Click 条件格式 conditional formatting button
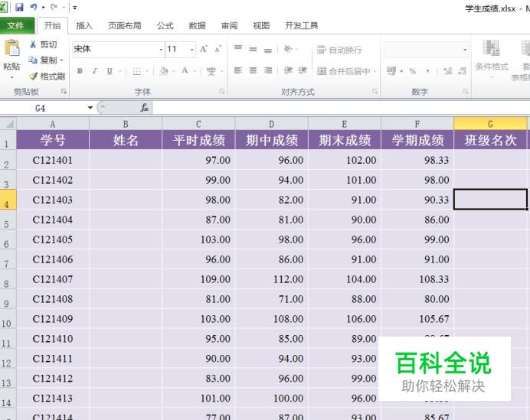 pos(492,60)
